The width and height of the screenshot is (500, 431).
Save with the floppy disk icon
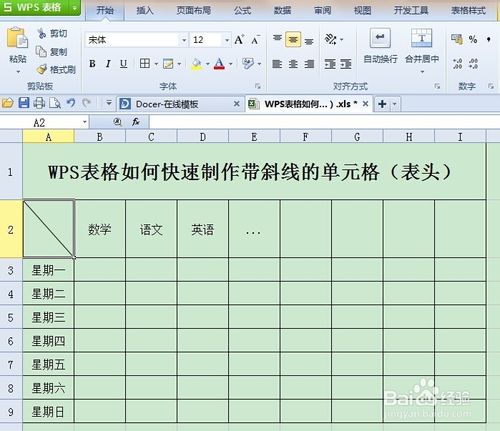(24, 103)
